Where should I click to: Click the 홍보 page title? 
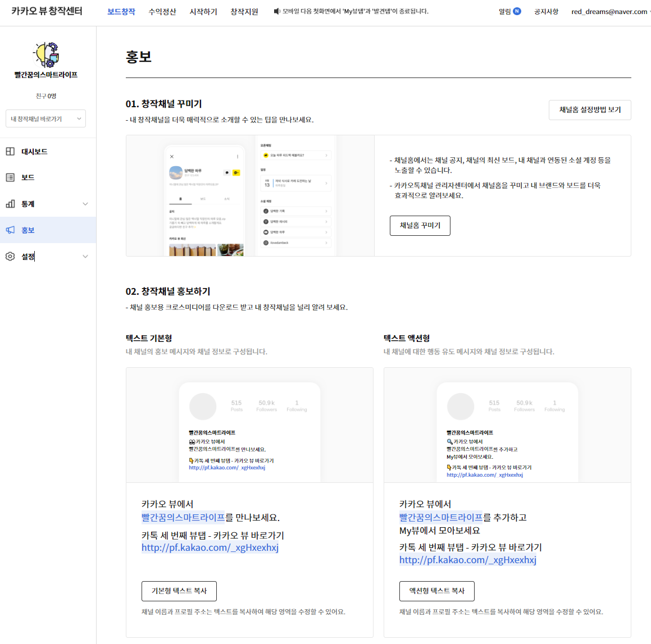click(139, 57)
